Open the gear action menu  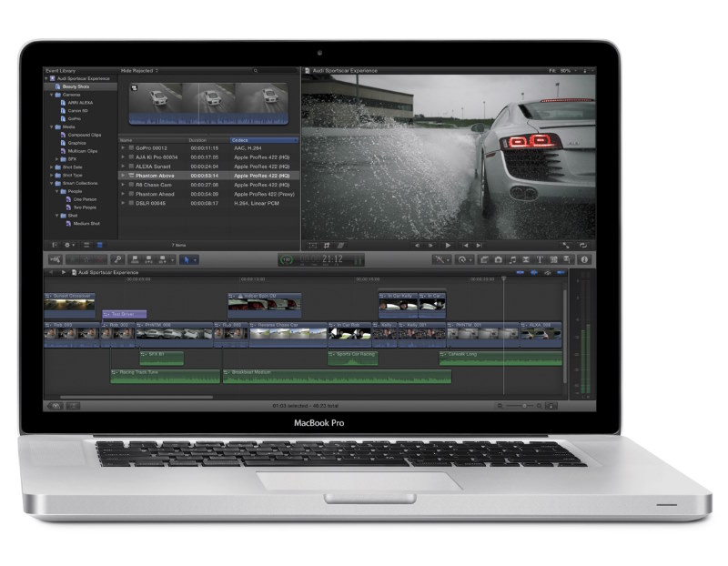click(x=69, y=245)
